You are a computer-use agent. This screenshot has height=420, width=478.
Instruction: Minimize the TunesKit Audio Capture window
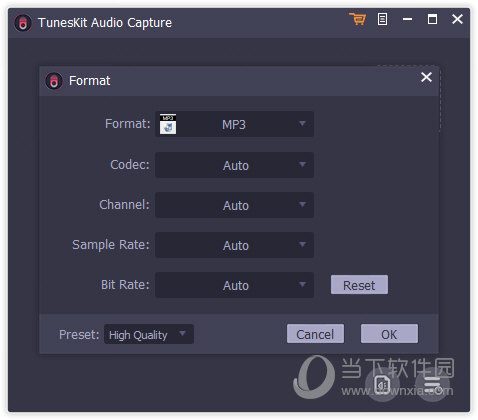(407, 19)
